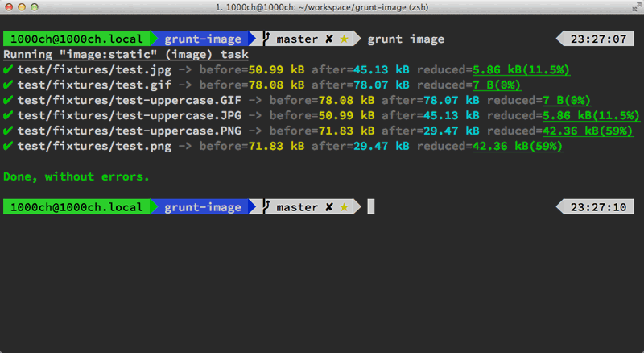Minimize the terminal using the yellow button
Screen dimensions: 644x353
(27, 9)
